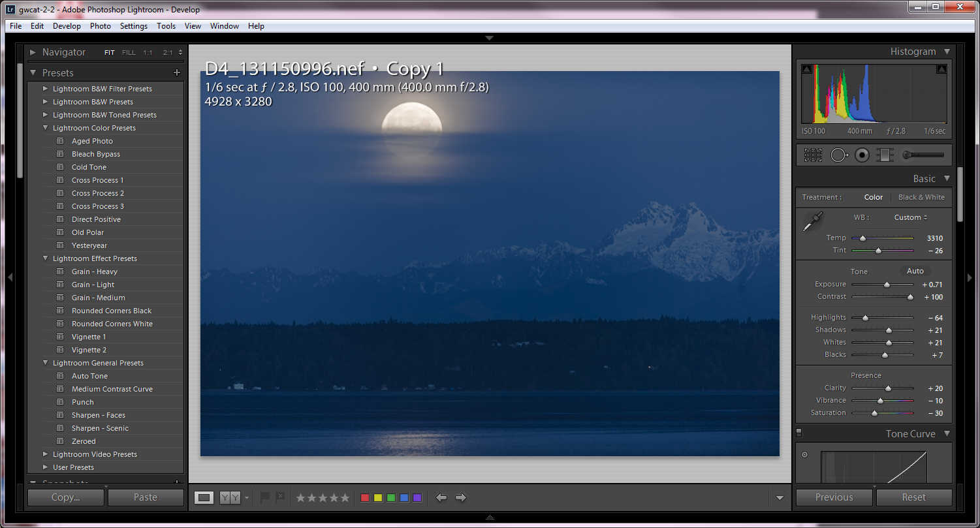The height and width of the screenshot is (528, 980).
Task: Set Navigator zoom to 2:1
Action: coord(168,53)
